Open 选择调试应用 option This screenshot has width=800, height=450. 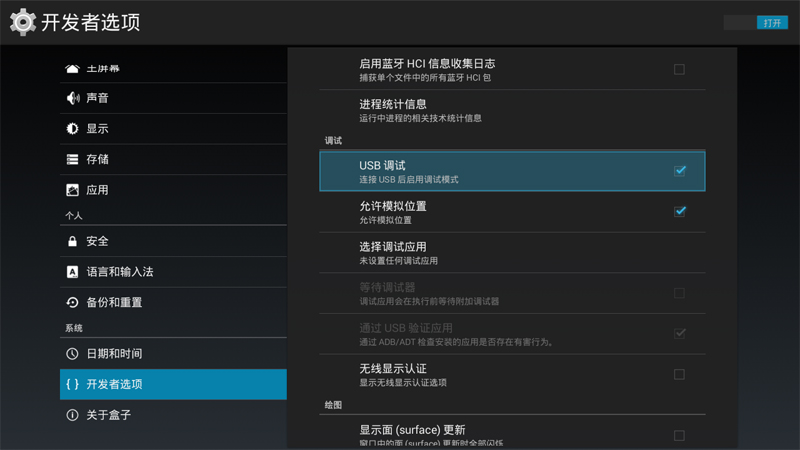(x=512, y=253)
